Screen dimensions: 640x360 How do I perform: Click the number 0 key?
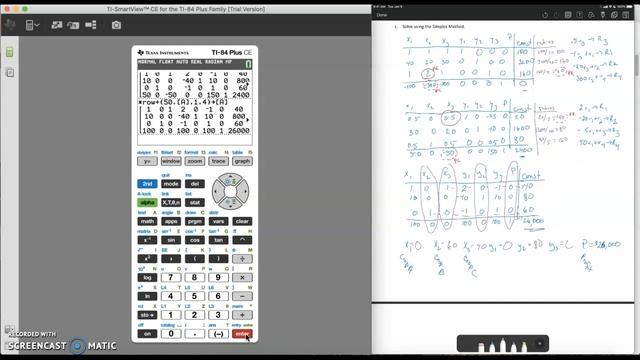click(171, 334)
